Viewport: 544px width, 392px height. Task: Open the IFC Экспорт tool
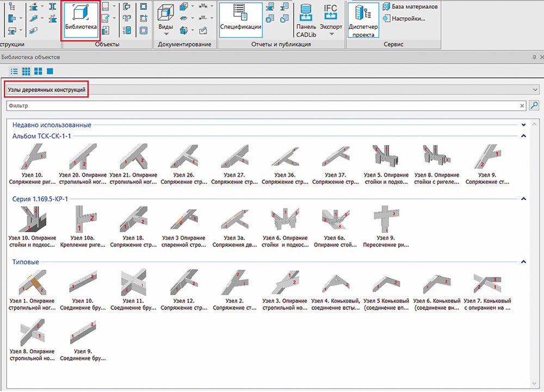pyautogui.click(x=331, y=20)
